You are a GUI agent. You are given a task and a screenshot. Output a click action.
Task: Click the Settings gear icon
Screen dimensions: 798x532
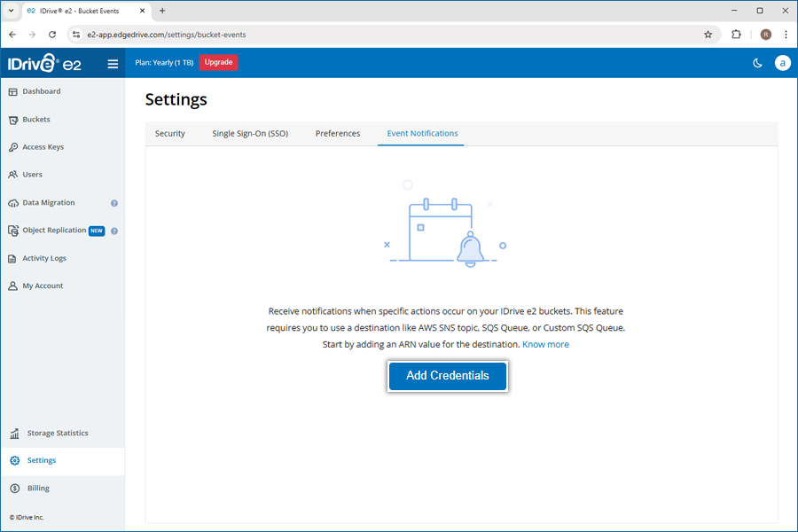click(x=15, y=460)
